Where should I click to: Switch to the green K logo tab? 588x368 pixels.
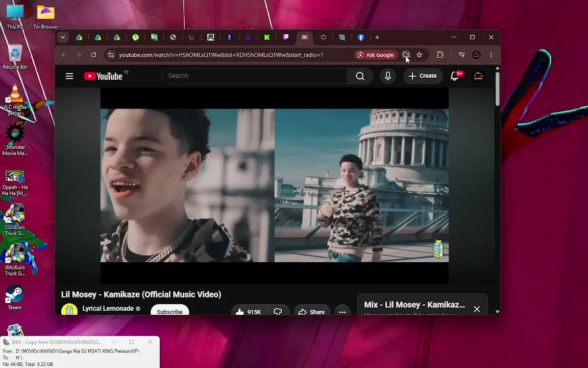point(267,37)
